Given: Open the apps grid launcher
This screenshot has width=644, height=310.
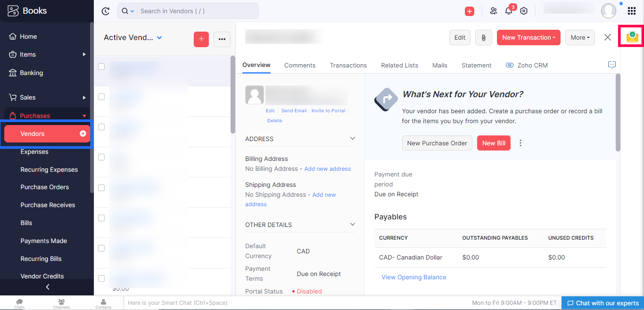Looking at the screenshot, I should 632,11.
